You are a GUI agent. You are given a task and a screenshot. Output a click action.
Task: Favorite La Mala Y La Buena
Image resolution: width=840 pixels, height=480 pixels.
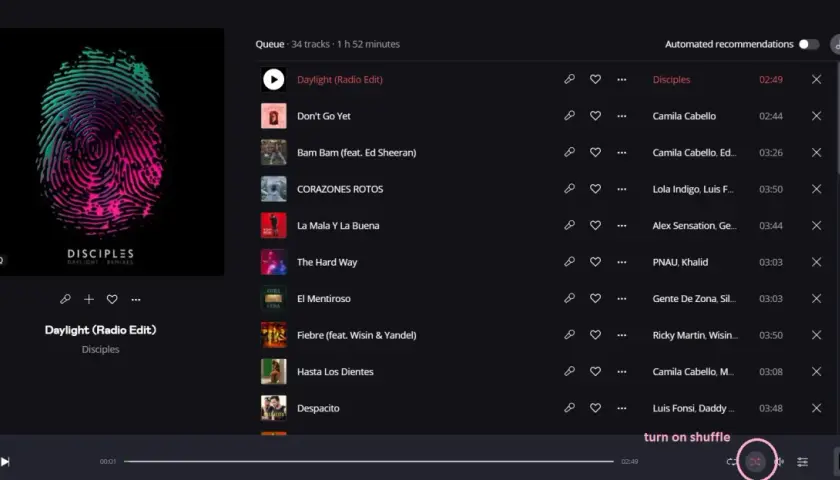pos(595,225)
